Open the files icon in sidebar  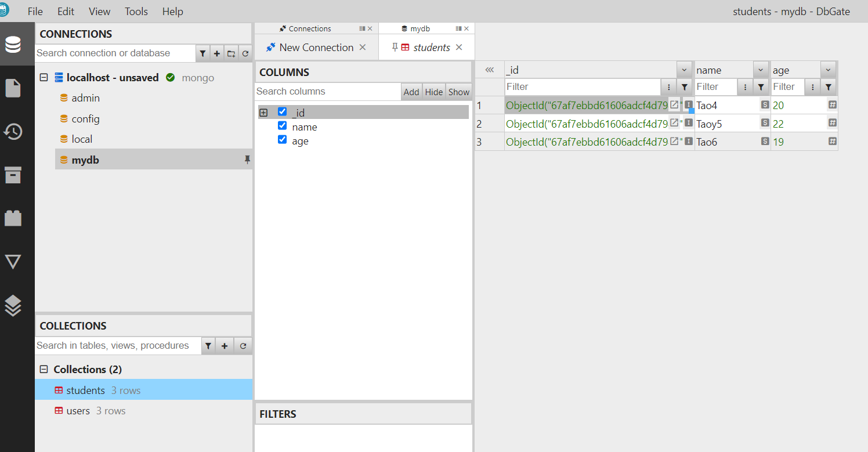pos(13,88)
